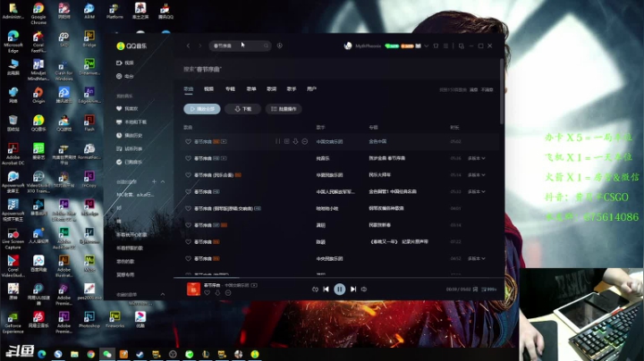Open the now-playing MV icon beside the artist name
Viewport: 644px width, 361px height.
point(254,285)
